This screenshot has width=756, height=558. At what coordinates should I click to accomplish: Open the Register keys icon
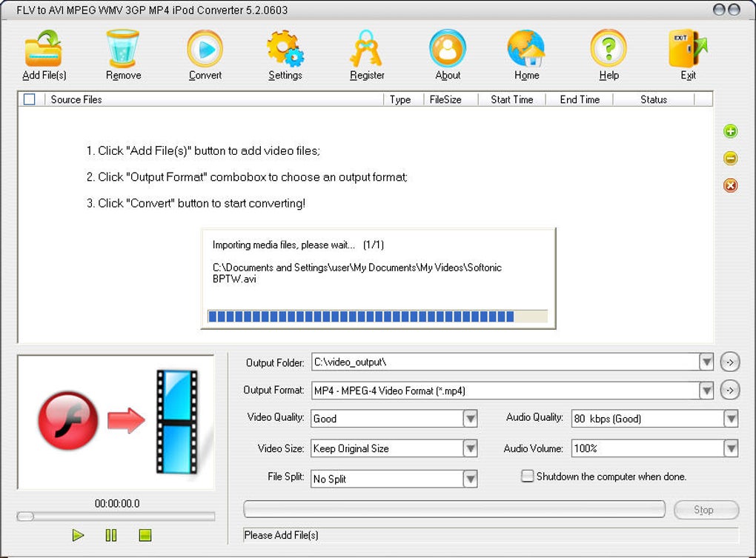tap(366, 48)
